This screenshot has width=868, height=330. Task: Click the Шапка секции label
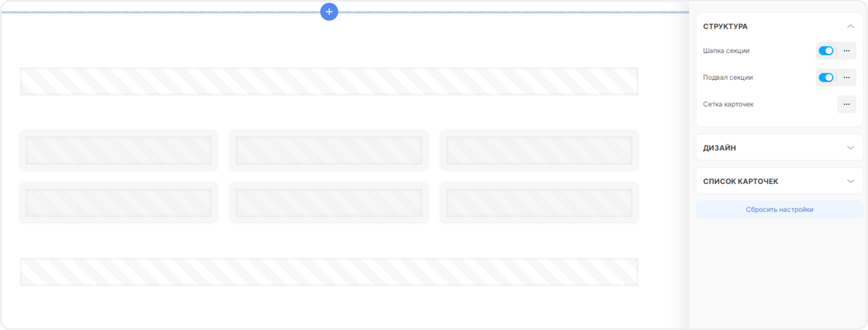pos(726,50)
